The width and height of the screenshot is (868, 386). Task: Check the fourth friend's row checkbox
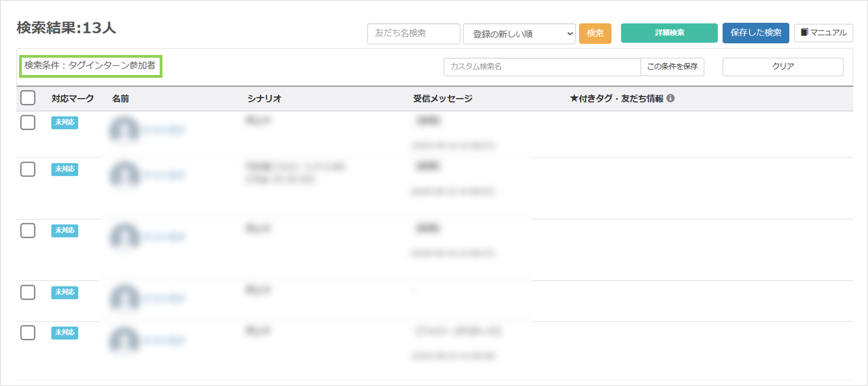tap(28, 293)
